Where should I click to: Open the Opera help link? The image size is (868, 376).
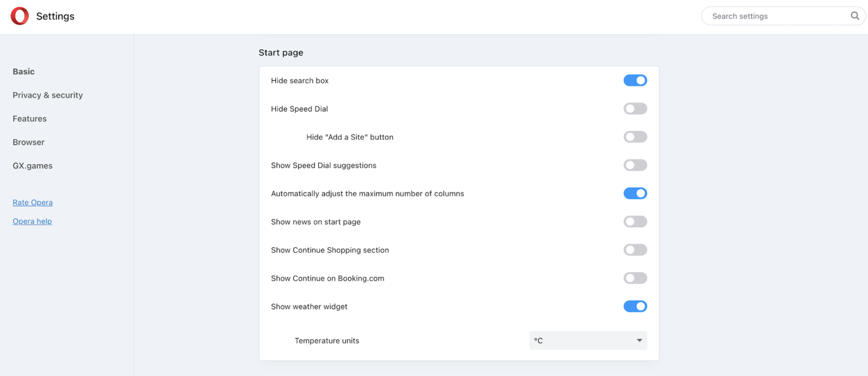[32, 221]
